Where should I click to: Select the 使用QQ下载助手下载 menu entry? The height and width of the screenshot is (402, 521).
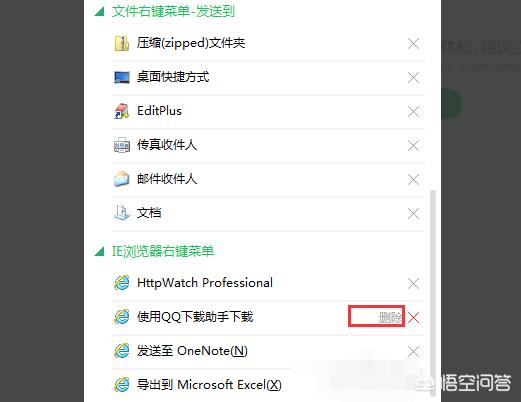(195, 317)
